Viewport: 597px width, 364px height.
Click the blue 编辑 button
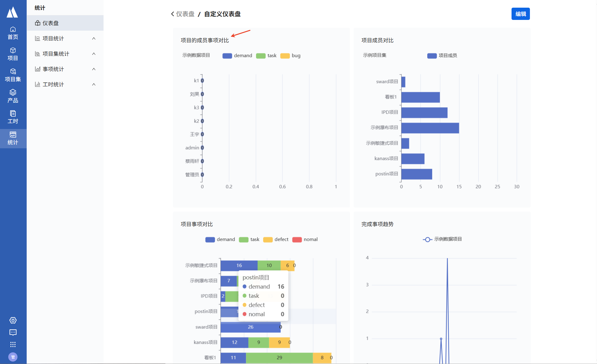[520, 14]
